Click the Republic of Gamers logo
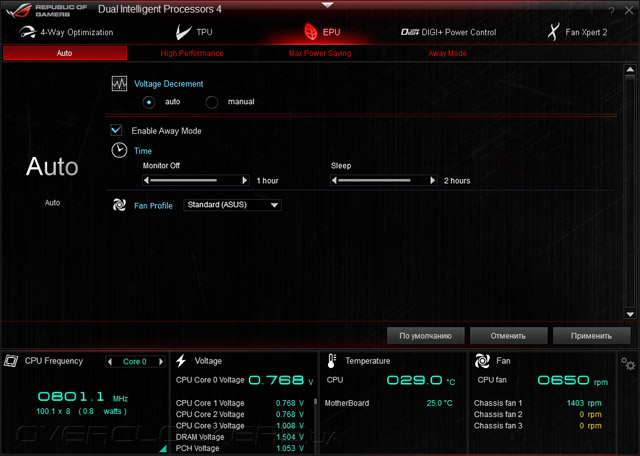 pyautogui.click(x=46, y=10)
